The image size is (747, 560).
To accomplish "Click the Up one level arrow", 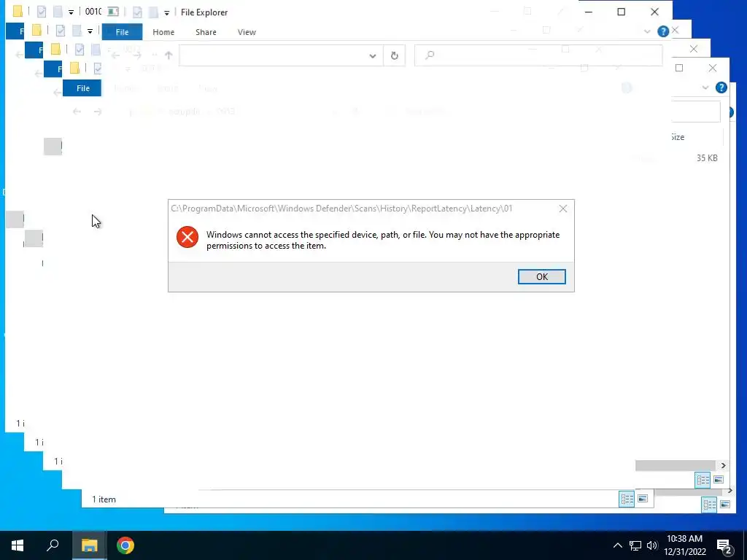I will [x=169, y=55].
